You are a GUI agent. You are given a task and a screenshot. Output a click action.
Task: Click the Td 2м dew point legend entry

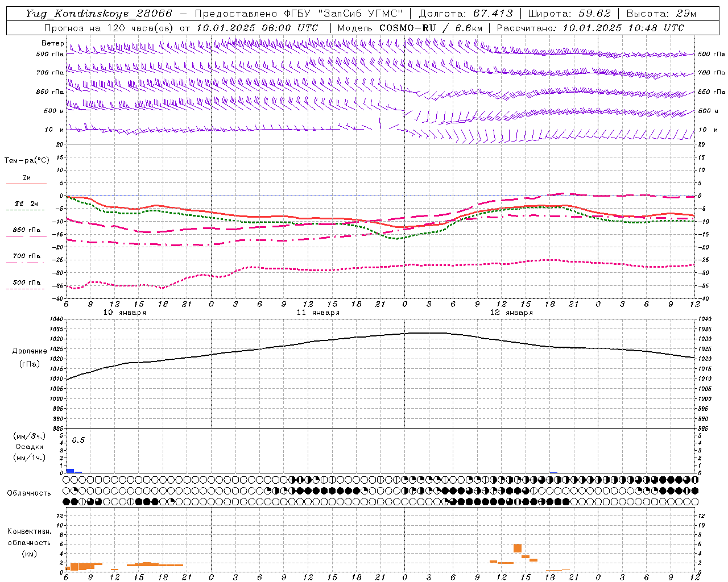tap(26, 203)
